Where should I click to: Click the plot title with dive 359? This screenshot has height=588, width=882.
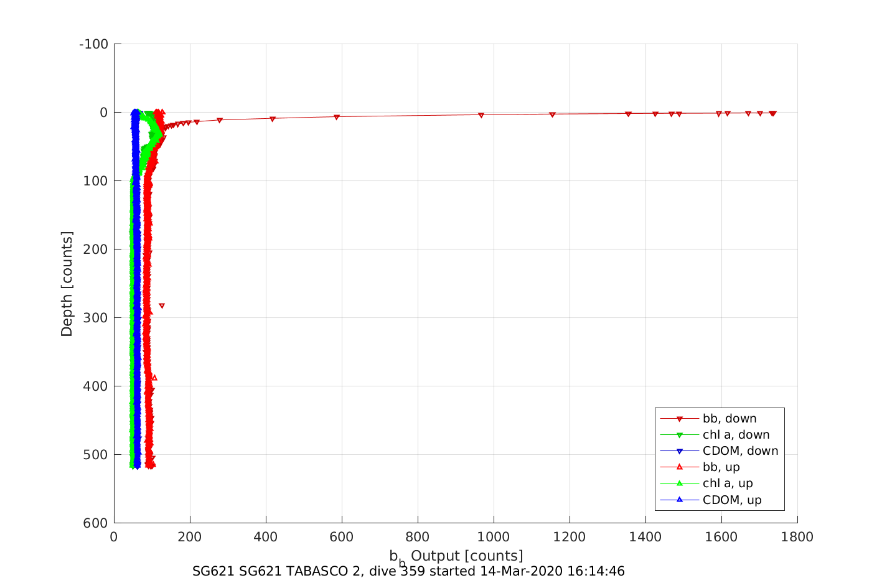(x=408, y=571)
